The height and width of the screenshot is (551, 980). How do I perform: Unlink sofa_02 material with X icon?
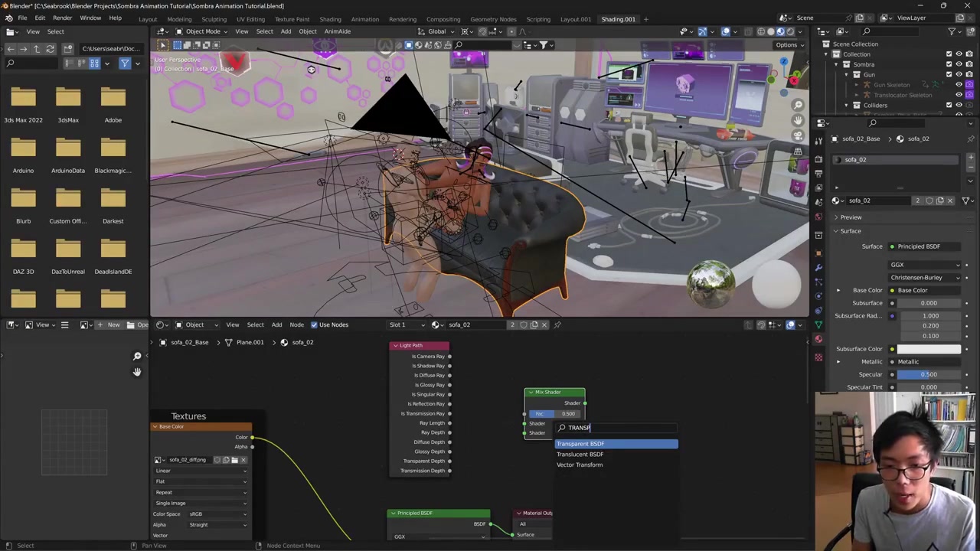[x=950, y=201]
